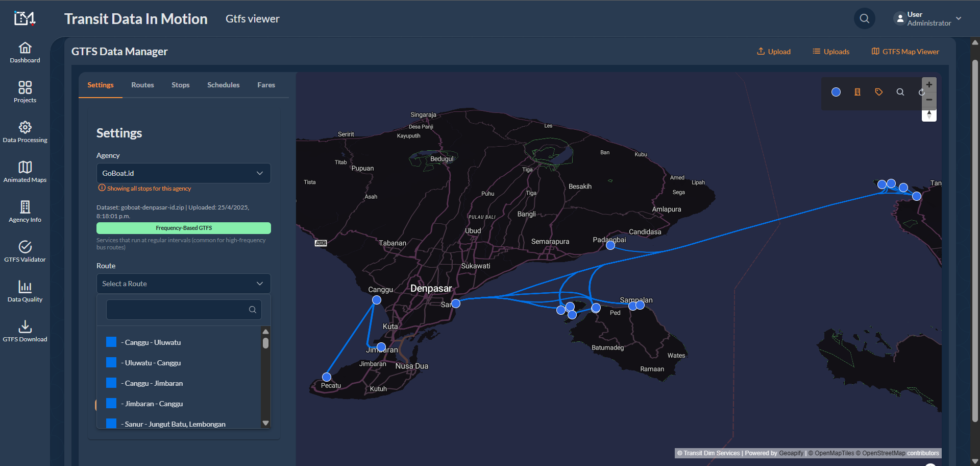
Task: Open the Data Processing section
Action: pyautogui.click(x=25, y=131)
